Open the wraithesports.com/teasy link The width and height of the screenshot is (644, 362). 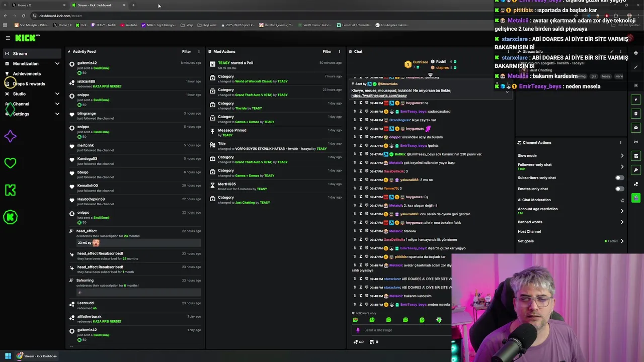point(379,96)
